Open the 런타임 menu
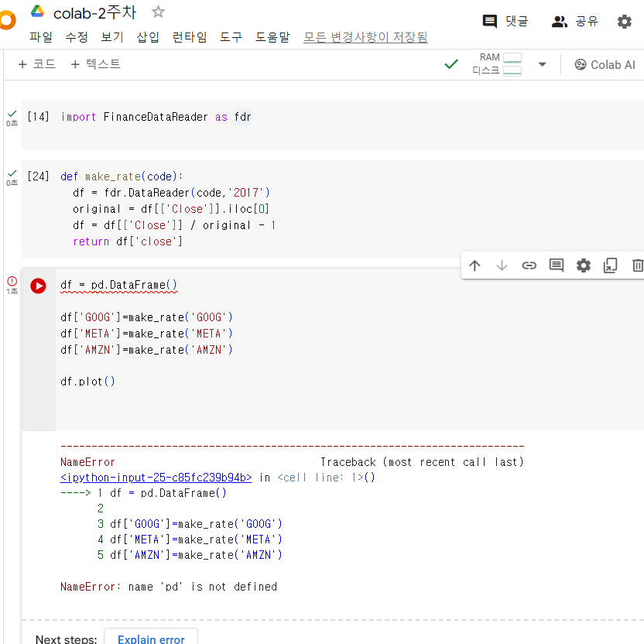 190,37
